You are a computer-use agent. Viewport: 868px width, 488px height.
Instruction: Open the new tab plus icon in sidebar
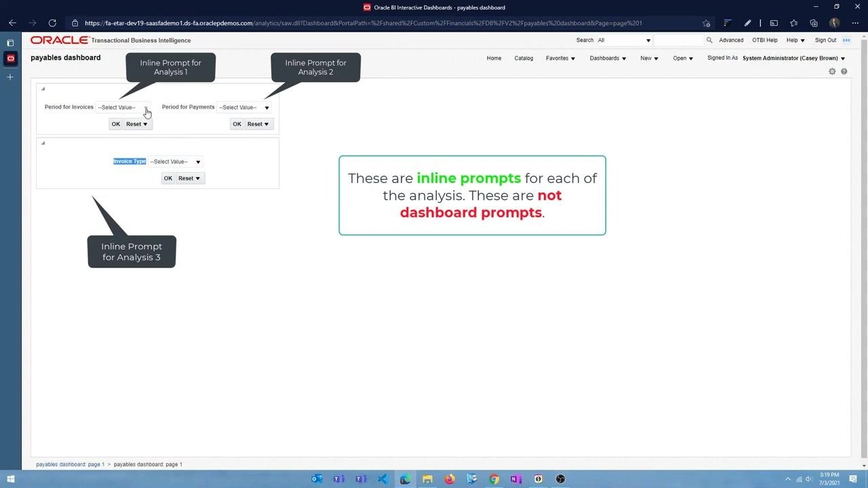click(10, 77)
